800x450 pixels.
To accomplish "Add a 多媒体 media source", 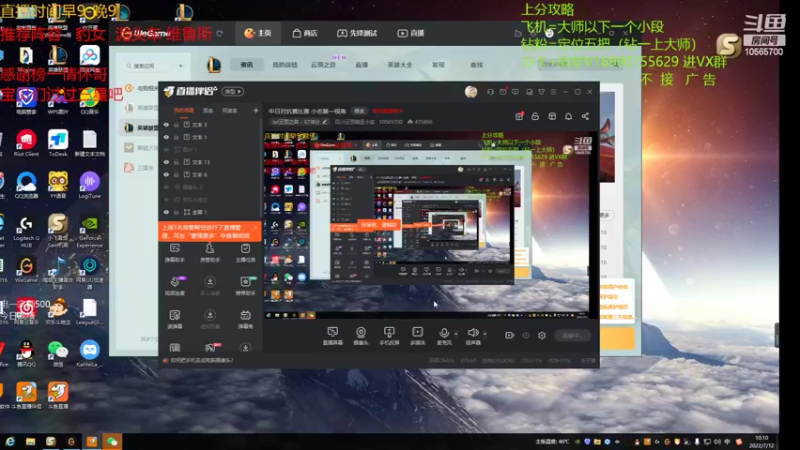I will tap(417, 336).
